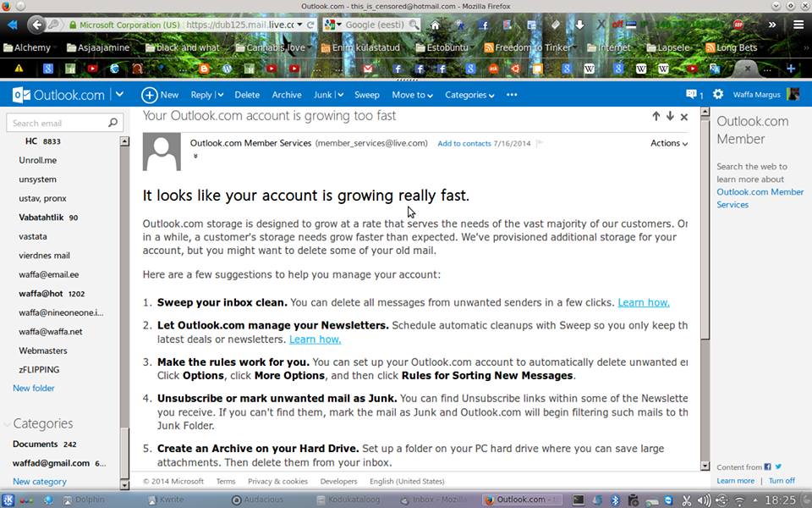This screenshot has height=508, width=812.
Task: Open the Lapsele bookmarks folder
Action: pyautogui.click(x=668, y=47)
